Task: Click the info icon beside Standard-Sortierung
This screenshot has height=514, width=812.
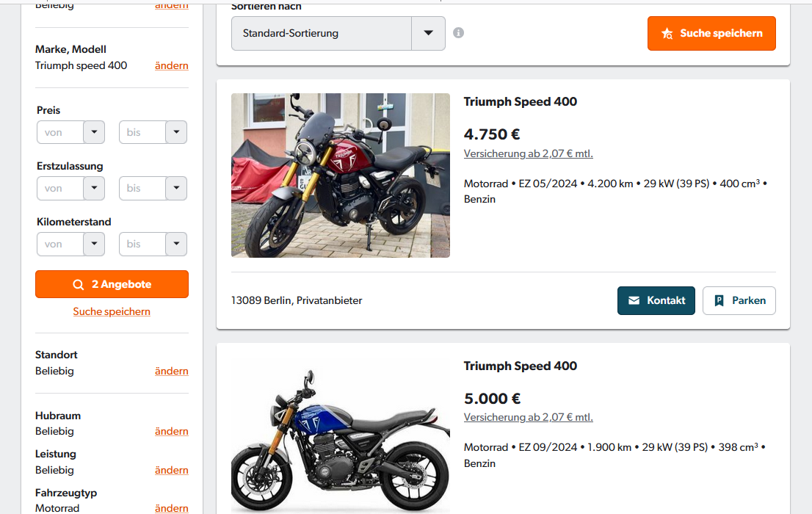Action: tap(458, 33)
